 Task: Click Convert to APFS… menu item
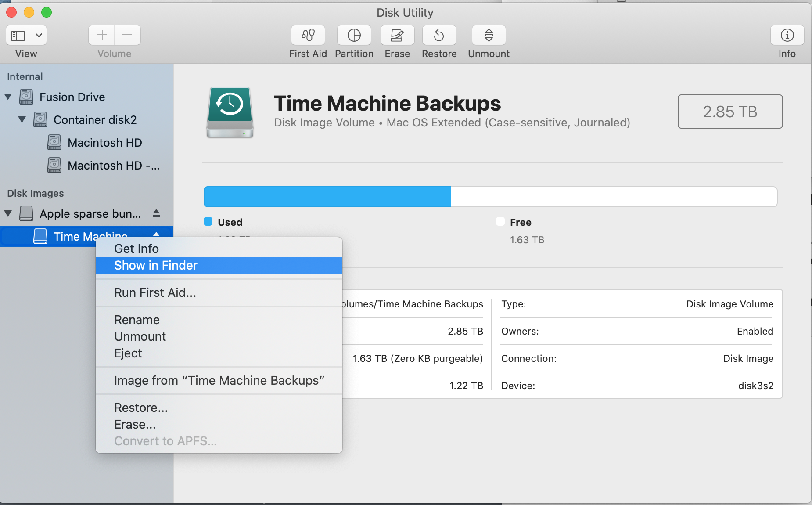pos(219,441)
